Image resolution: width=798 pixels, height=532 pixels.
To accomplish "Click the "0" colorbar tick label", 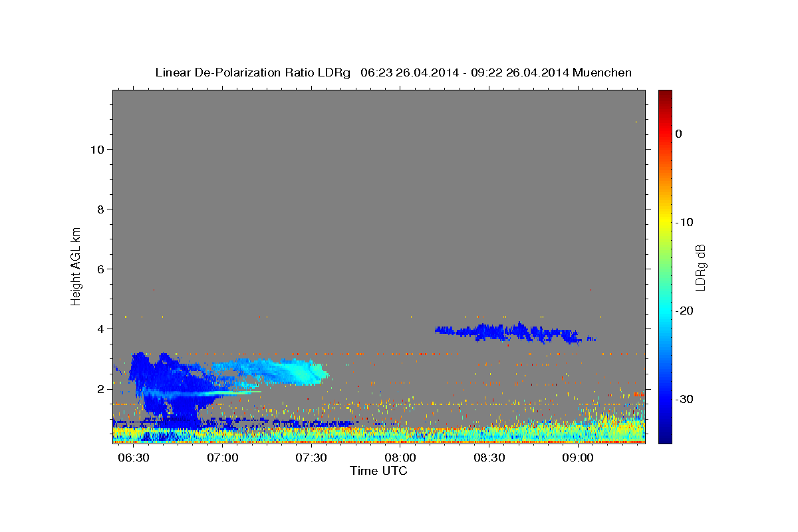I will point(679,134).
